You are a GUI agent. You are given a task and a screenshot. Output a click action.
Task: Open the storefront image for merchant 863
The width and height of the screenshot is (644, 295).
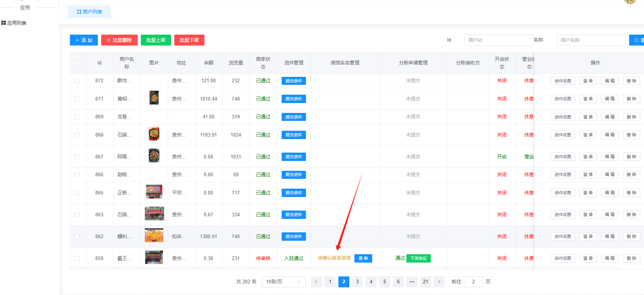click(154, 214)
